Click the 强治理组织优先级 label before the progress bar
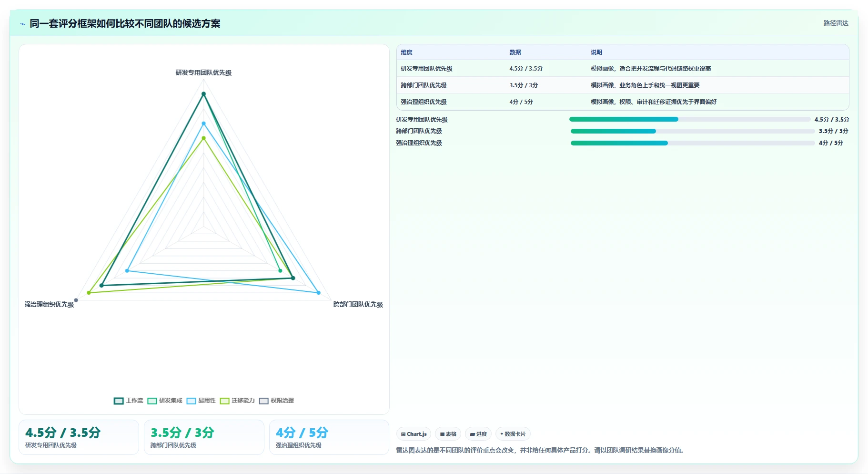 pos(419,143)
